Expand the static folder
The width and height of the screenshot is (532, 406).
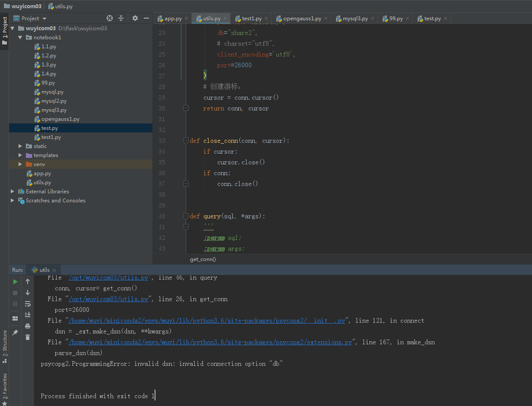pos(20,146)
